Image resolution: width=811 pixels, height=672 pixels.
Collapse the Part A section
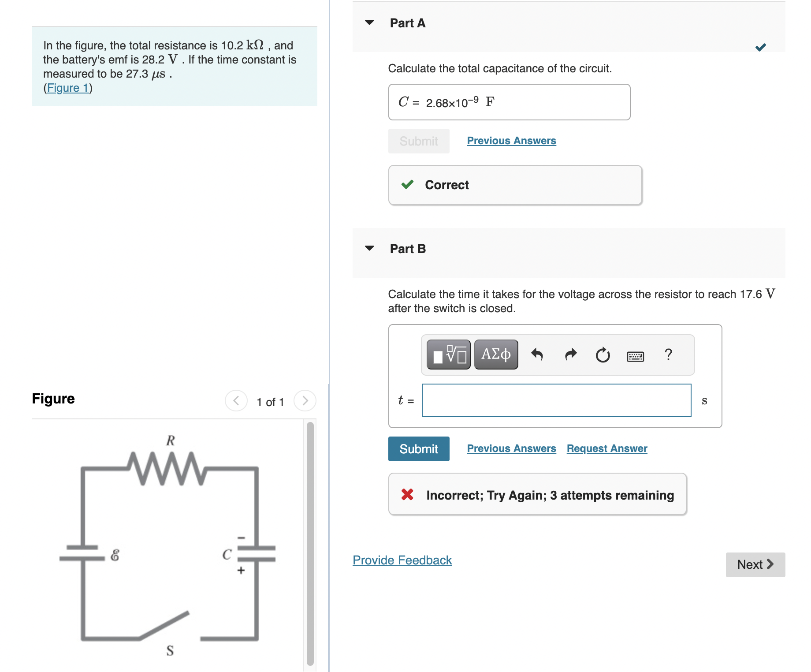coord(369,23)
